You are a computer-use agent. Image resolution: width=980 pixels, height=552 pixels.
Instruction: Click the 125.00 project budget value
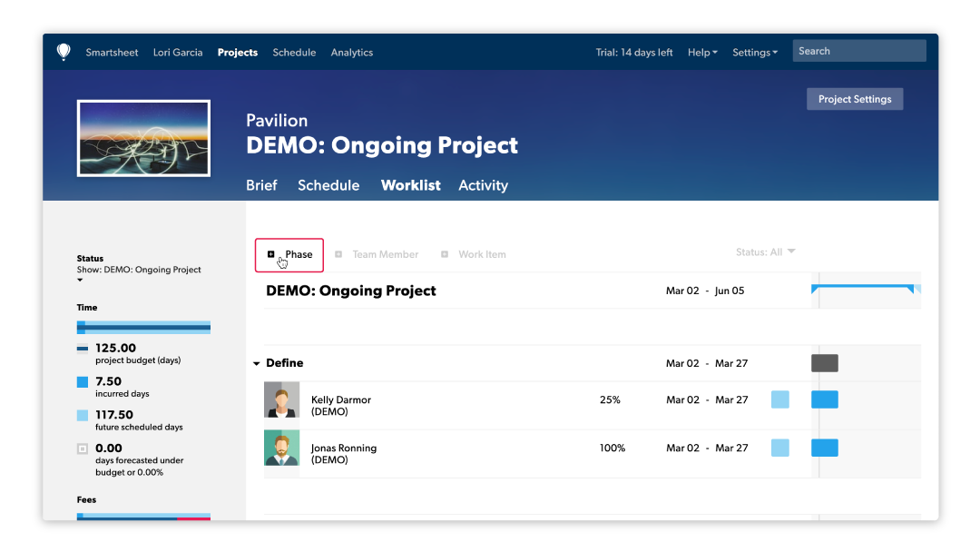pos(115,349)
